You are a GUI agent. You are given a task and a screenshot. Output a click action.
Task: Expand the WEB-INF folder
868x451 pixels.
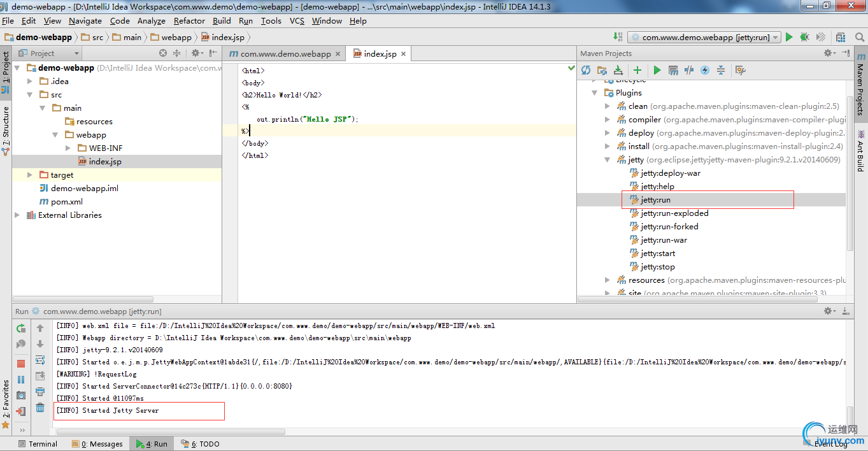tap(68, 148)
